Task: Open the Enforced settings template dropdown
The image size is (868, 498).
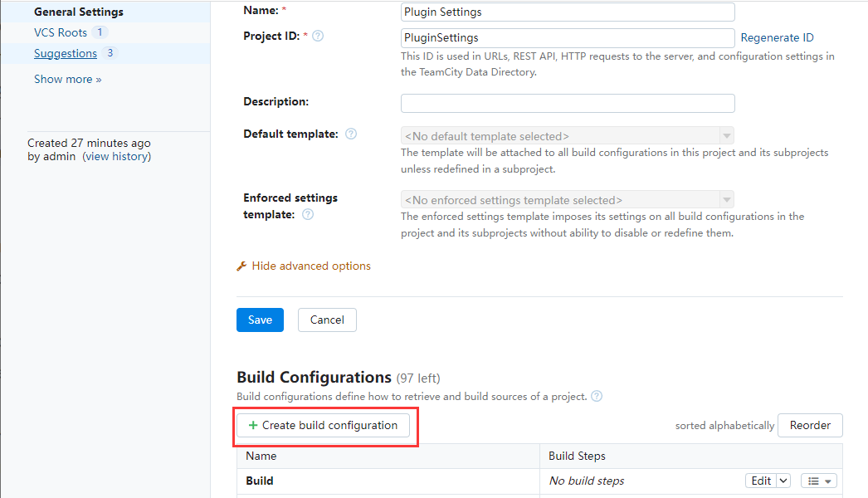Action: pos(567,200)
